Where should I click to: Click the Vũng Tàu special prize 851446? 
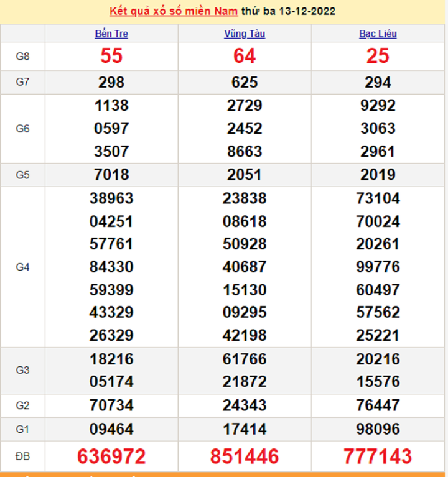tap(245, 456)
